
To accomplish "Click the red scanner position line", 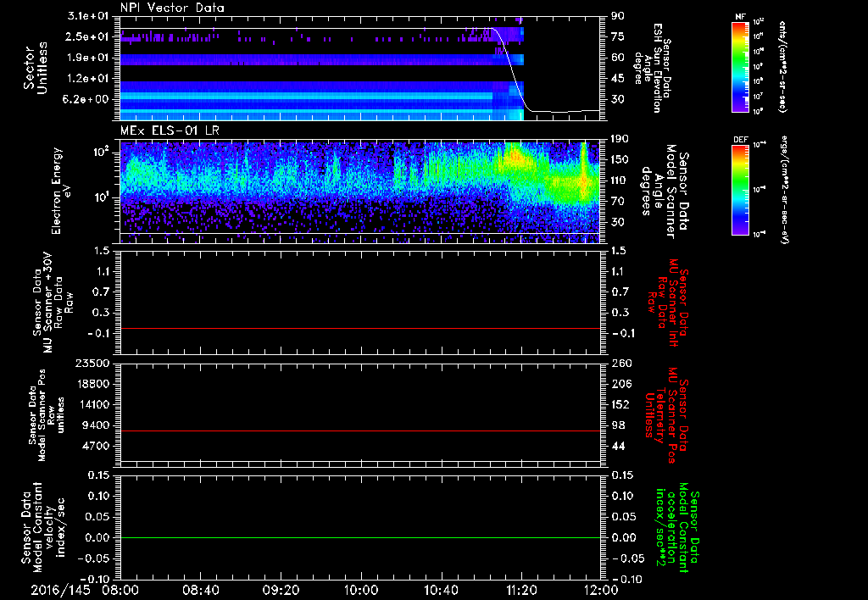I will tap(360, 431).
